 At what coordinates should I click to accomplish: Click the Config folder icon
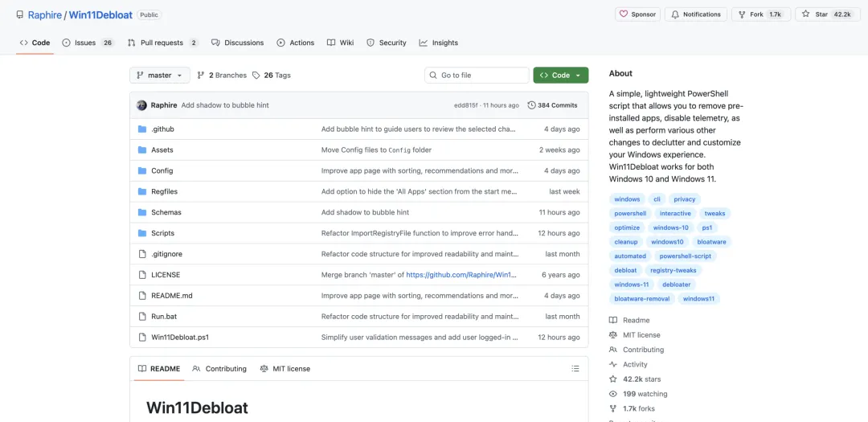coord(141,170)
